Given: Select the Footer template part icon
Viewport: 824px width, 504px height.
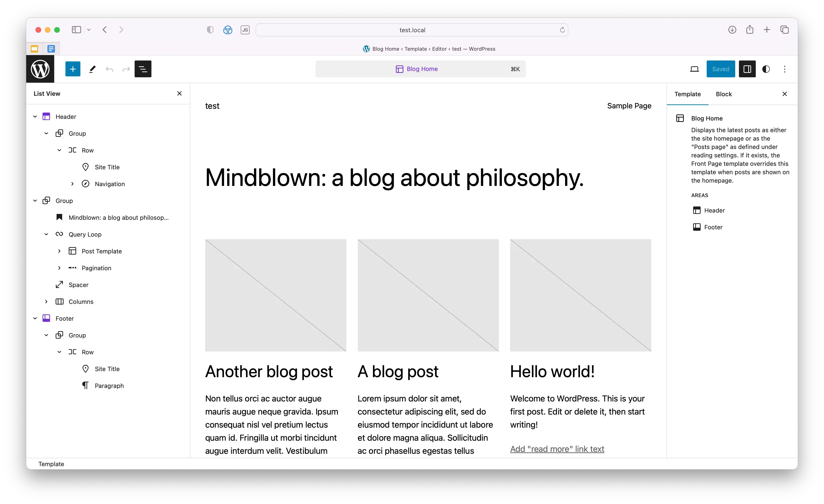Looking at the screenshot, I should [x=46, y=318].
